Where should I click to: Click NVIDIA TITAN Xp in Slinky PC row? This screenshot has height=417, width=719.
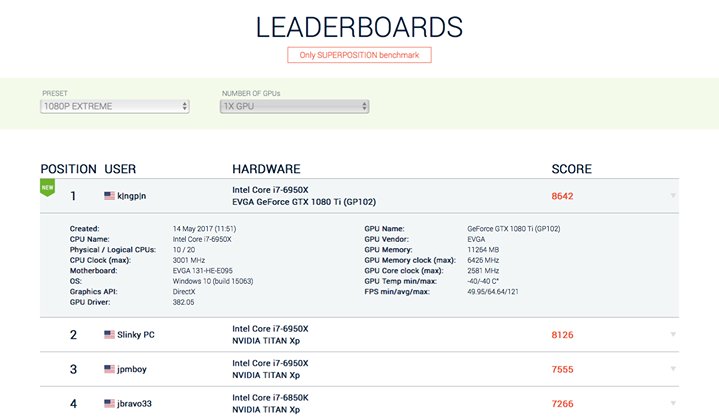point(266,341)
